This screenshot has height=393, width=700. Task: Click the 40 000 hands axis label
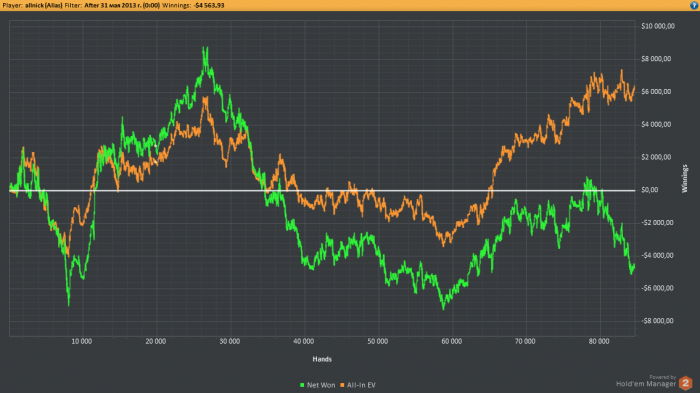point(304,341)
